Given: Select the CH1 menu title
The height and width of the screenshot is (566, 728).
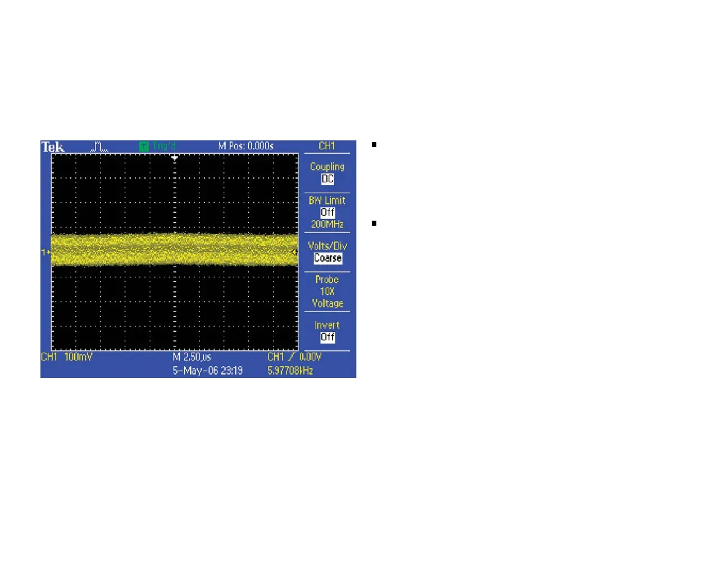Looking at the screenshot, I should [327, 146].
